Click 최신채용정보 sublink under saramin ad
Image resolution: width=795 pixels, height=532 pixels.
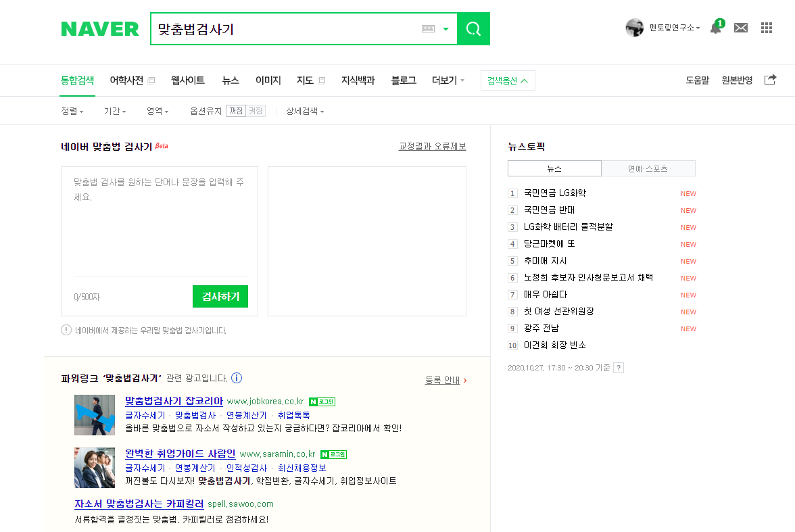[302, 468]
